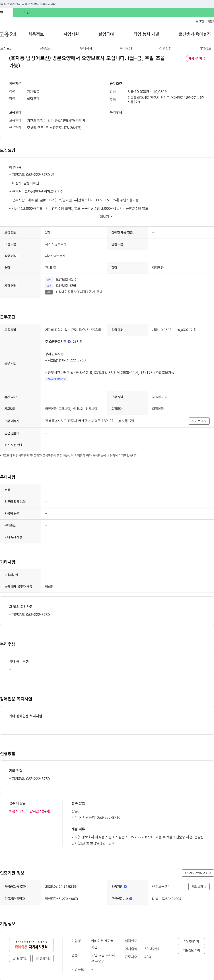Click the star icon on 관심기업 button

pos(14,958)
